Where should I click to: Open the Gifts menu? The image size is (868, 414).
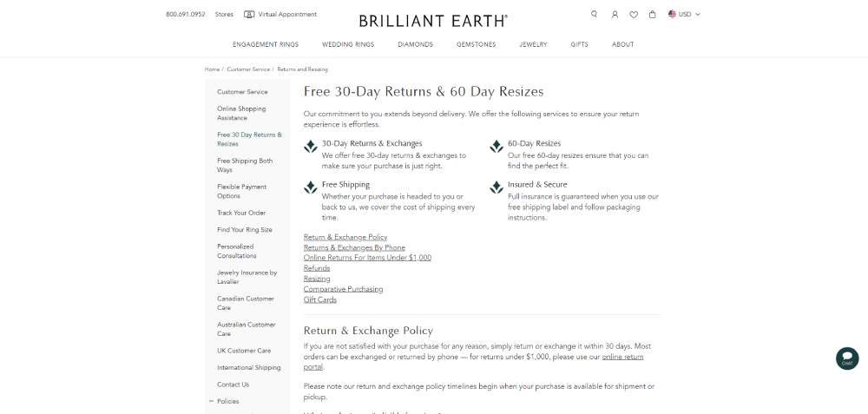pyautogui.click(x=579, y=44)
